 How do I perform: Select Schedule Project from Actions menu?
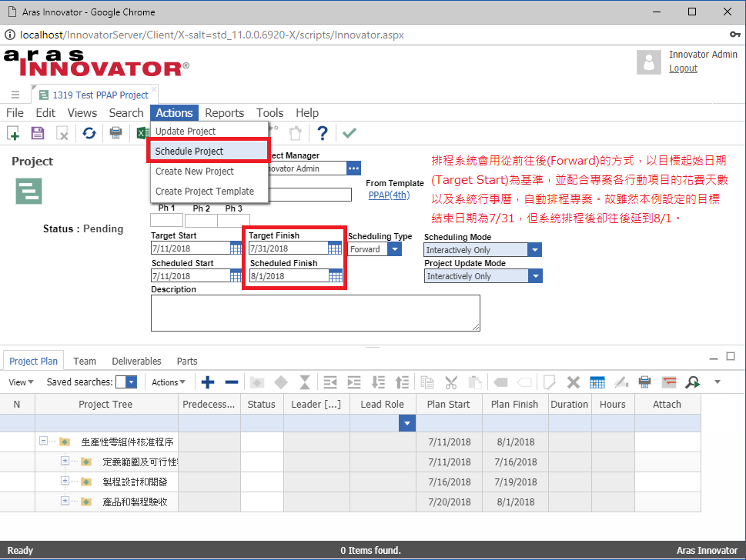tap(189, 151)
